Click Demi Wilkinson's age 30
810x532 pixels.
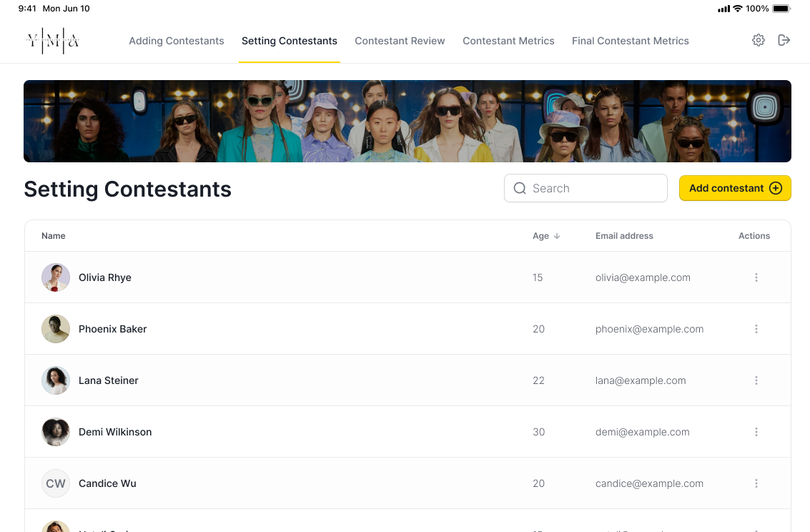tap(539, 432)
